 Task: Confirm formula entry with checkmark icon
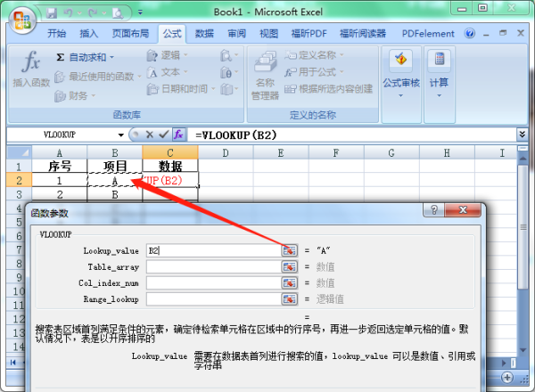pos(163,135)
